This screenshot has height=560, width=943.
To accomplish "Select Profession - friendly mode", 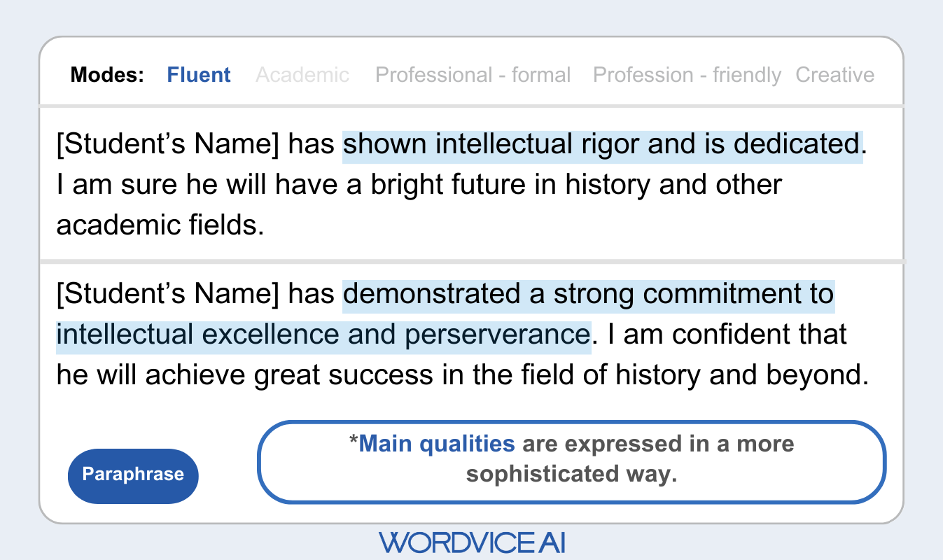I will tap(687, 75).
